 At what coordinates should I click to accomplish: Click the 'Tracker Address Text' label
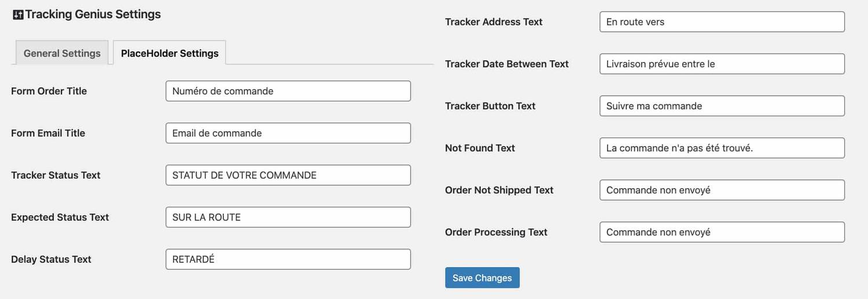click(494, 22)
